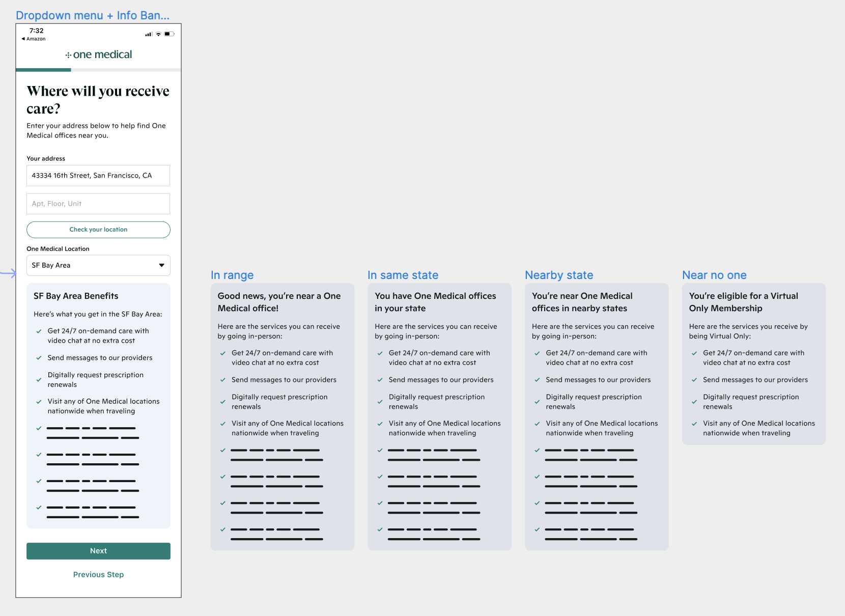Viewport: 845px width, 616px height.
Task: Click the Apt, Floor, Unit field
Action: [x=98, y=204]
